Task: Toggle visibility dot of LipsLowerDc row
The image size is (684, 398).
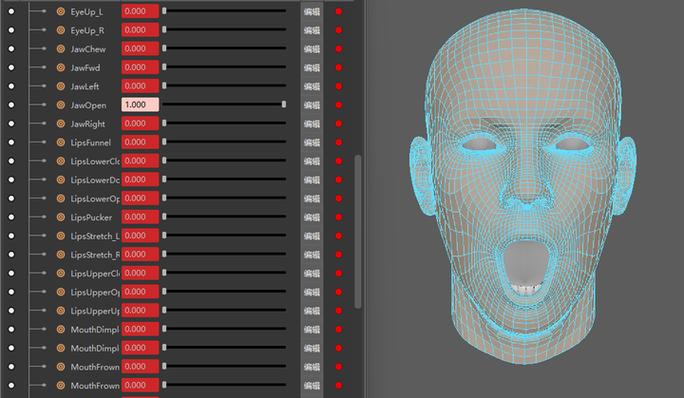Action: (x=11, y=180)
